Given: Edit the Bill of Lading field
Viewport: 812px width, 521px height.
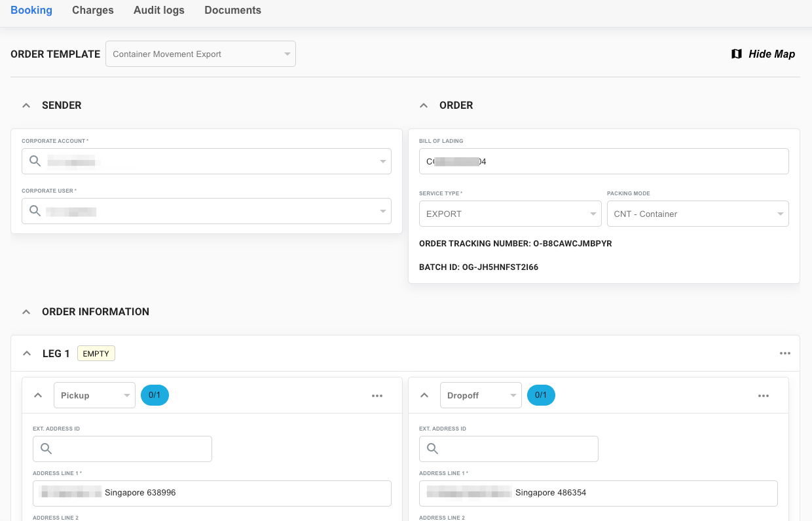Looking at the screenshot, I should pyautogui.click(x=604, y=161).
